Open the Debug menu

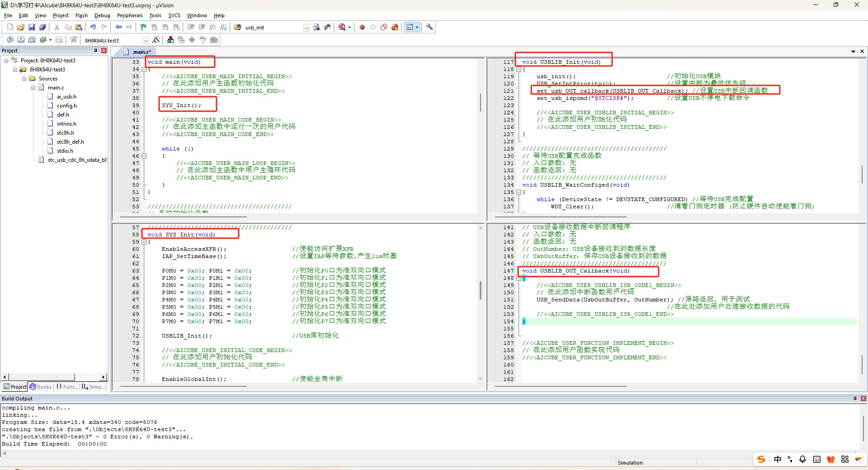(x=102, y=15)
